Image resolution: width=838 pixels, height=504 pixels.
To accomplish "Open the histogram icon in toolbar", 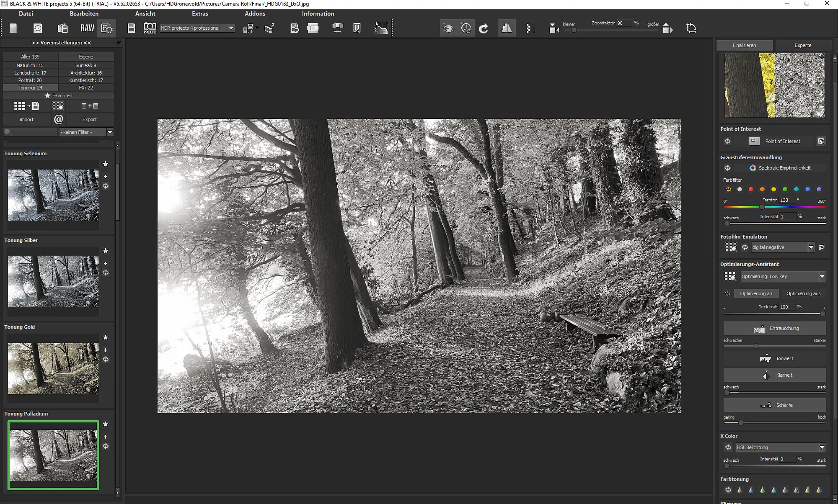I will point(381,28).
